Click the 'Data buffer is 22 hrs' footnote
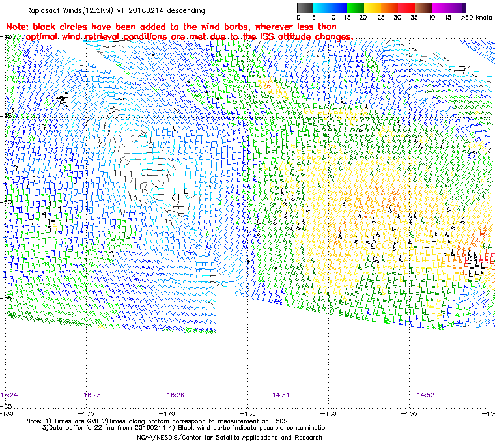The width and height of the screenshot is (495, 448). tap(186, 428)
